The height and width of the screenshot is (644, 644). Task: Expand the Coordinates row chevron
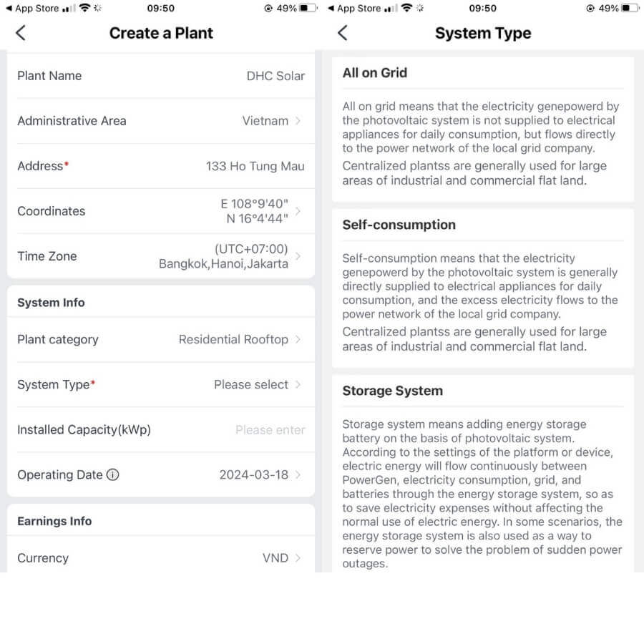coord(298,211)
